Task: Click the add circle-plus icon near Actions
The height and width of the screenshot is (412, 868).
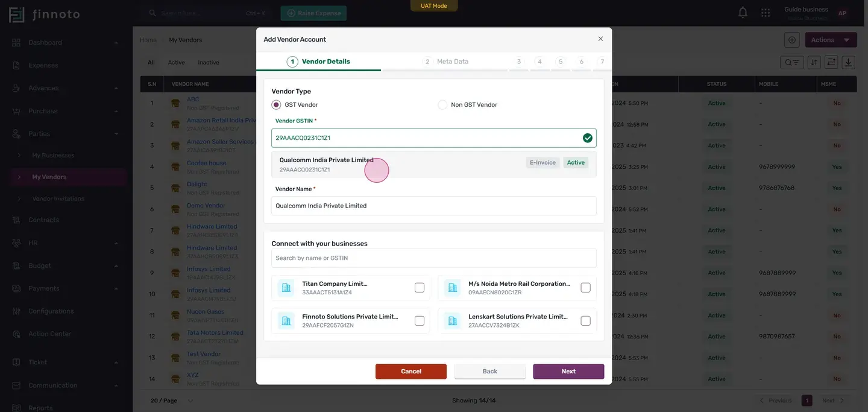Action: 792,40
